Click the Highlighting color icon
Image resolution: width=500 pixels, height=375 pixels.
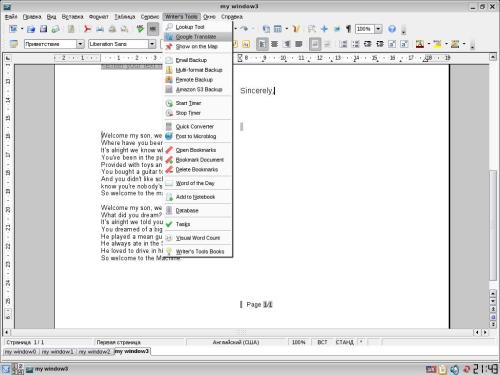point(437,44)
